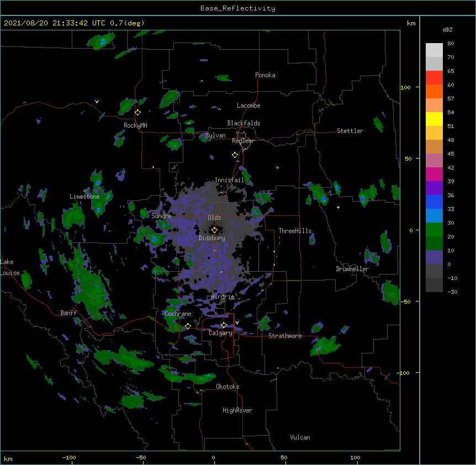This screenshot has width=476, height=465.
Task: Click the yellow diamond marker above Calgary
Action: tap(224, 325)
